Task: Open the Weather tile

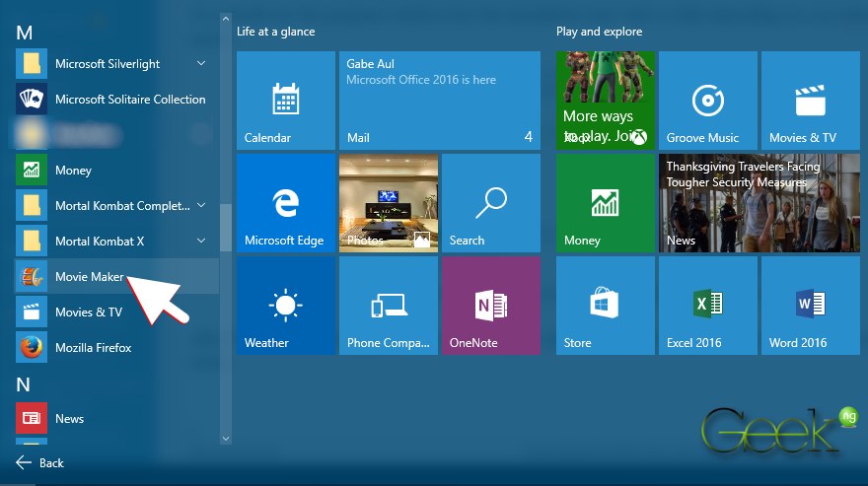Action: [x=286, y=306]
